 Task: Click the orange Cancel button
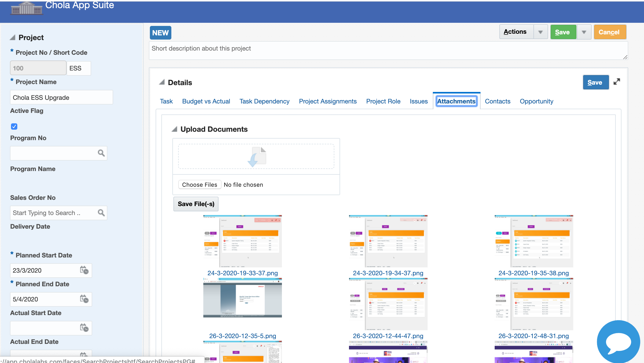(610, 32)
